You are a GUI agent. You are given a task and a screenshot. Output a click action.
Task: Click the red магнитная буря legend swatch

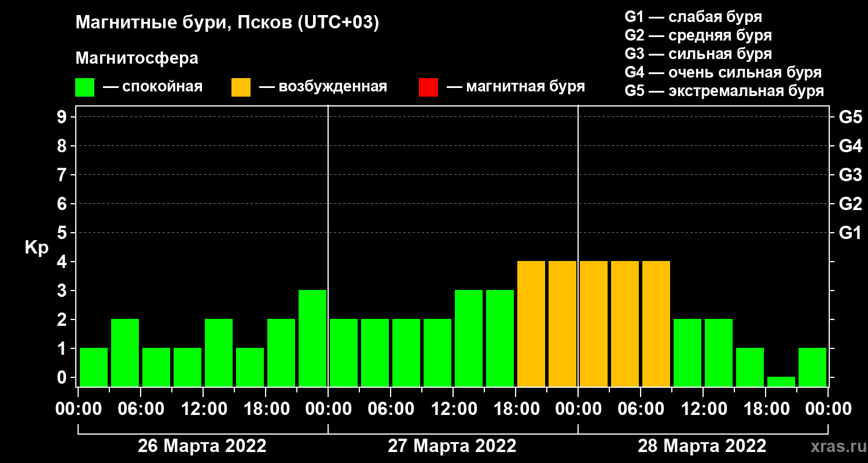pyautogui.click(x=428, y=87)
